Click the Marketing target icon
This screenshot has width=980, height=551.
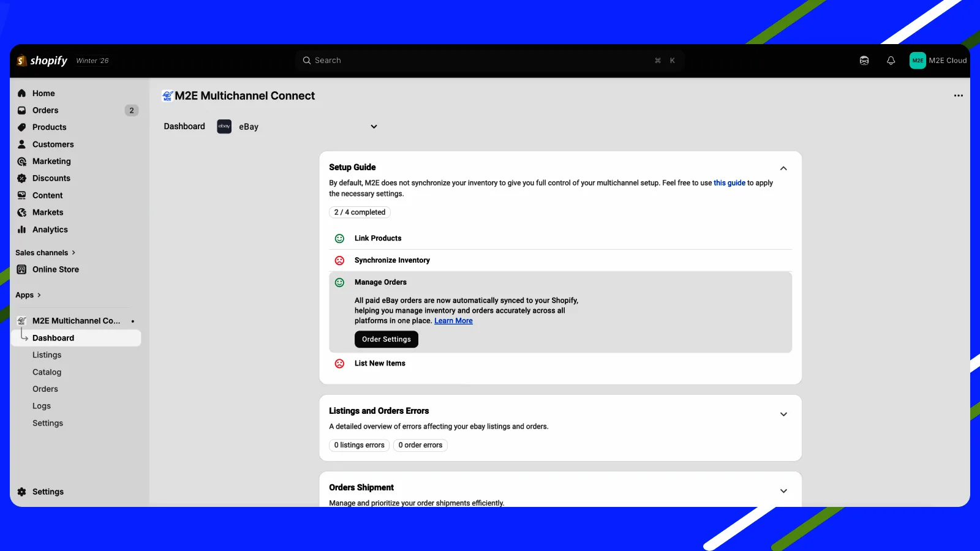click(22, 162)
